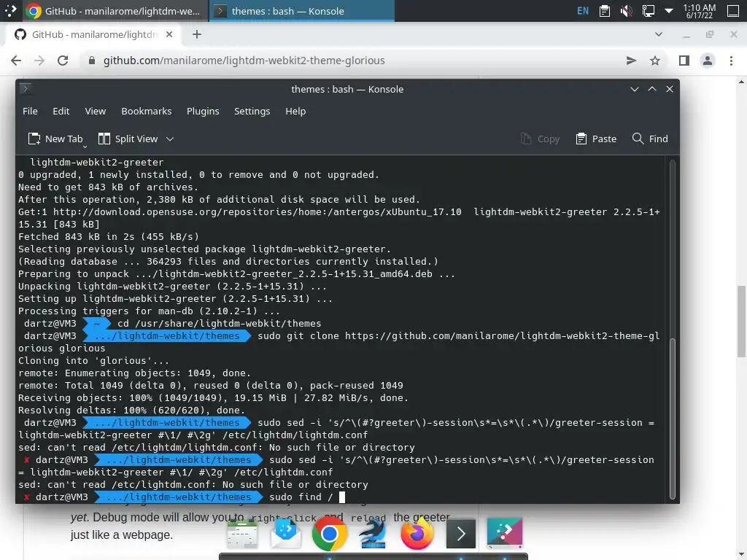Open Konsole Plugins menu
The image size is (747, 560).
pos(203,111)
